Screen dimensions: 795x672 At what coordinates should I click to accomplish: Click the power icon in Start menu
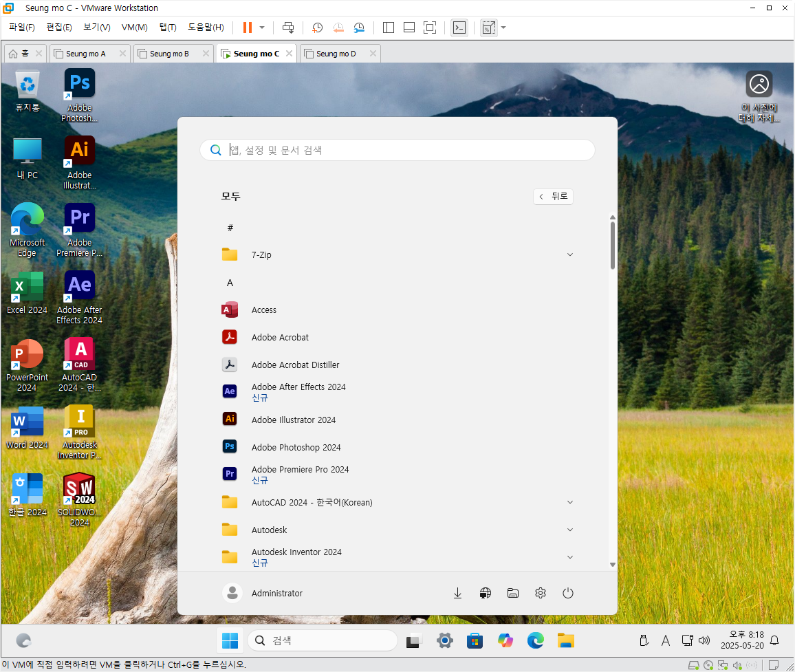tap(568, 593)
